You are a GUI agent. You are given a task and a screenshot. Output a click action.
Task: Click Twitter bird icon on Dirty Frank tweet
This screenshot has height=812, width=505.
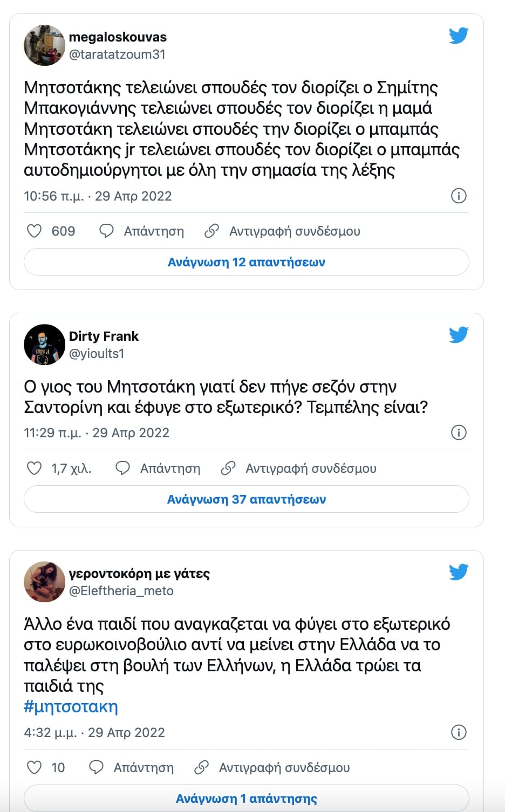458,335
